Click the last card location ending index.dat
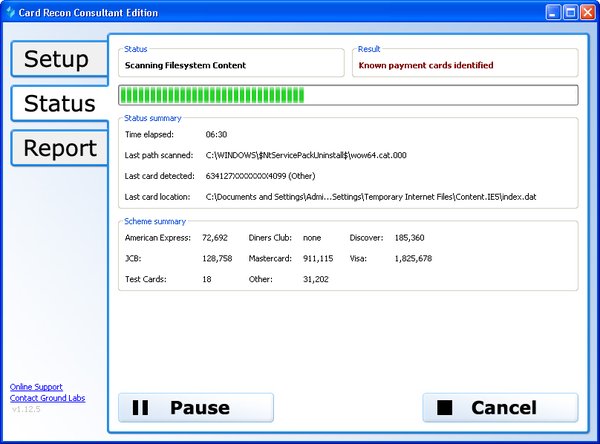 tap(371, 197)
